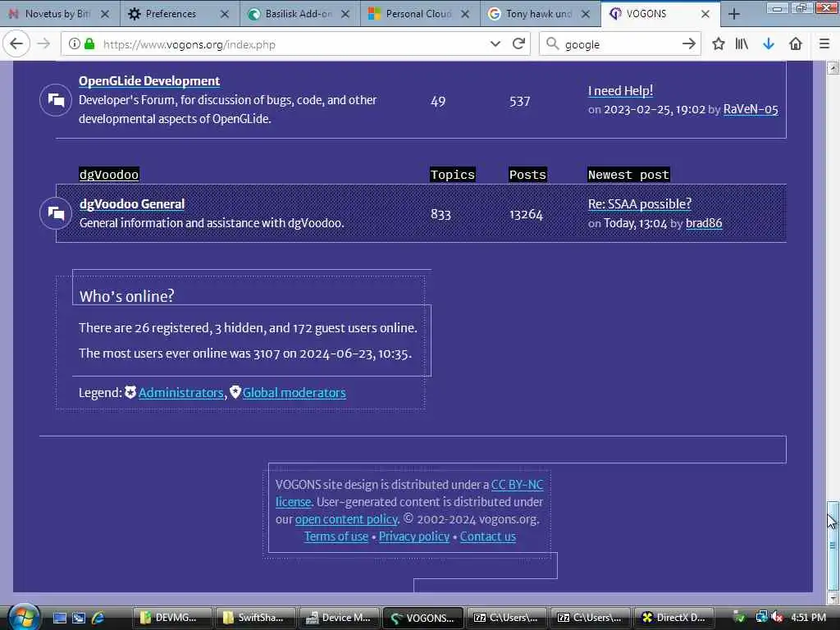Open the dgVoodoo General forum
The height and width of the screenshot is (630, 840).
pyautogui.click(x=132, y=204)
